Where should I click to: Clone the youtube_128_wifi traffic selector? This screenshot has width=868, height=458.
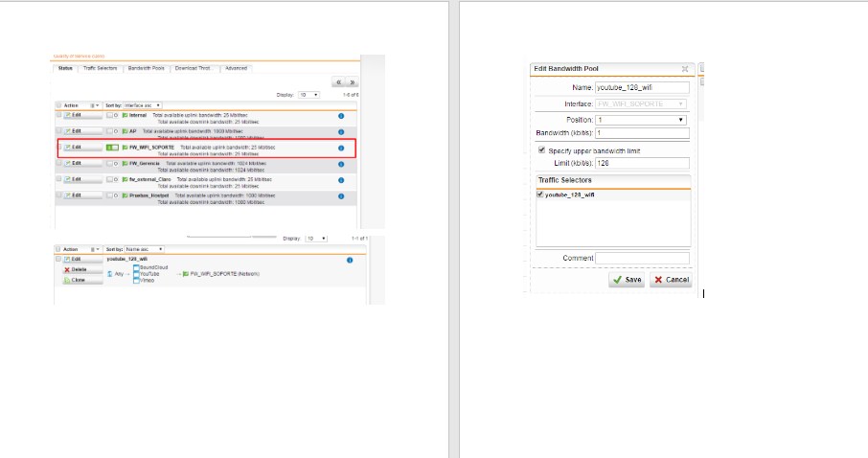click(x=82, y=280)
